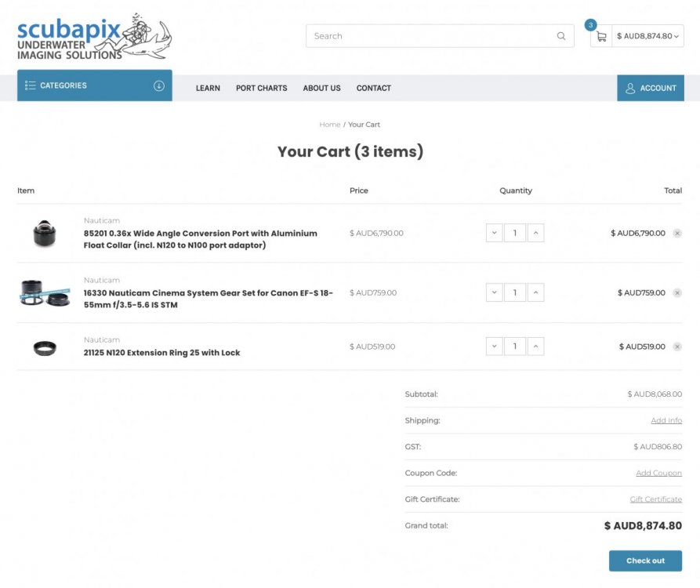
Task: Click the Subtotal amount $ AUD8,068.00
Action: 655,394
